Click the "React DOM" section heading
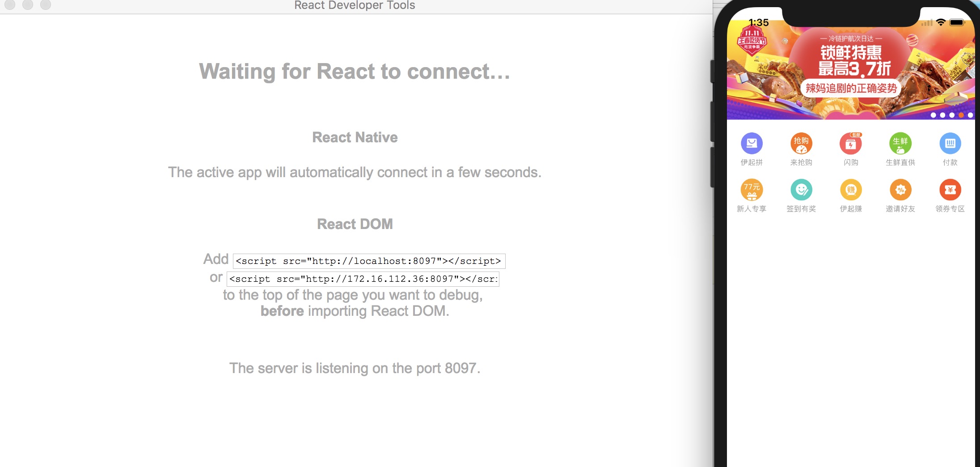This screenshot has width=980, height=467. (x=355, y=224)
